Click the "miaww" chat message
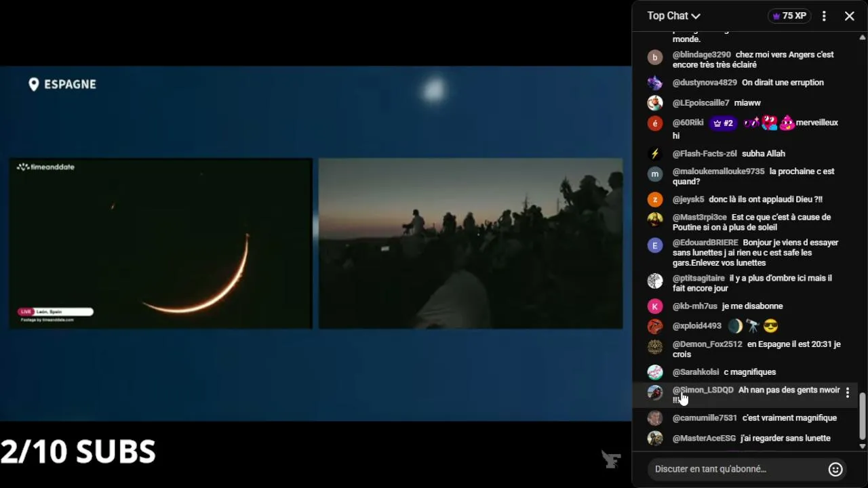This screenshot has width=868, height=488. 747,103
